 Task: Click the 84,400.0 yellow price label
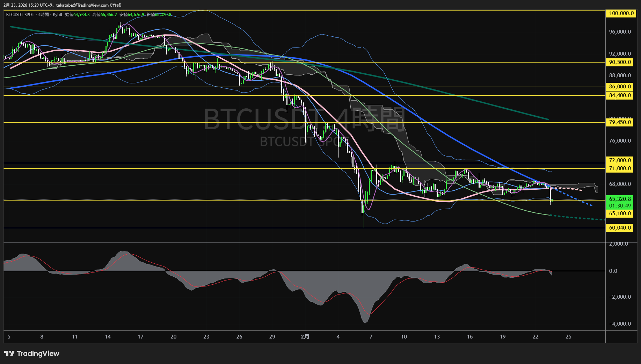(619, 95)
